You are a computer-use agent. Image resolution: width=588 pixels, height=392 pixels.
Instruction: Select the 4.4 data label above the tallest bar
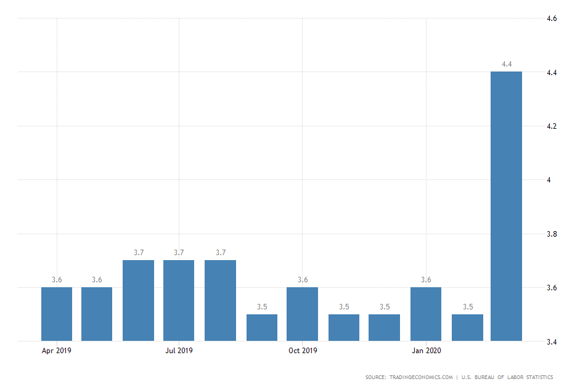click(506, 63)
